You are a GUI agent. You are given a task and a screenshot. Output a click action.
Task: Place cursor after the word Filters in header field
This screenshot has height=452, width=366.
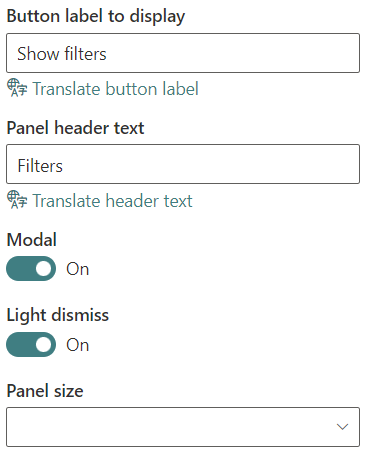tap(64, 166)
